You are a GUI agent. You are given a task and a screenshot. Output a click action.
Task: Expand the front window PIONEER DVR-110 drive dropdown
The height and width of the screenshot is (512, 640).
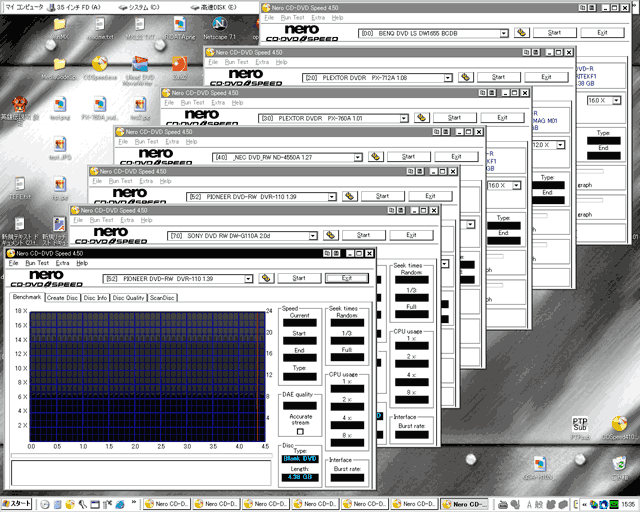[248, 279]
